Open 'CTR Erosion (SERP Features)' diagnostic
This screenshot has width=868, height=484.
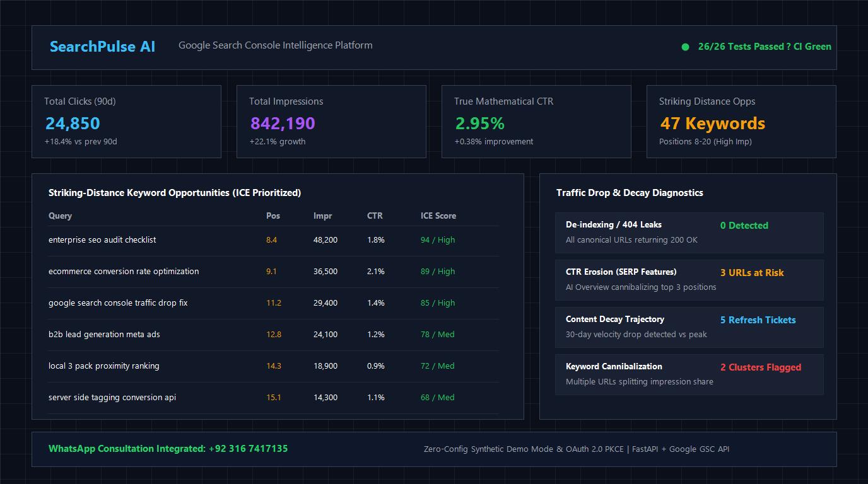(689, 280)
